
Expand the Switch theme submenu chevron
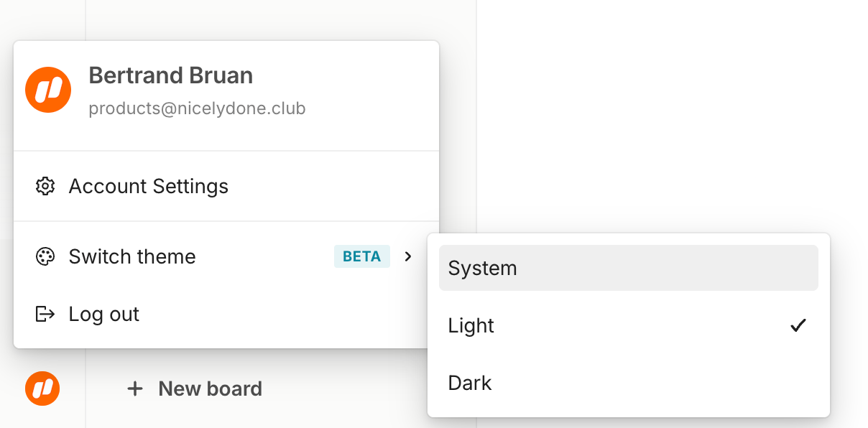pos(408,256)
